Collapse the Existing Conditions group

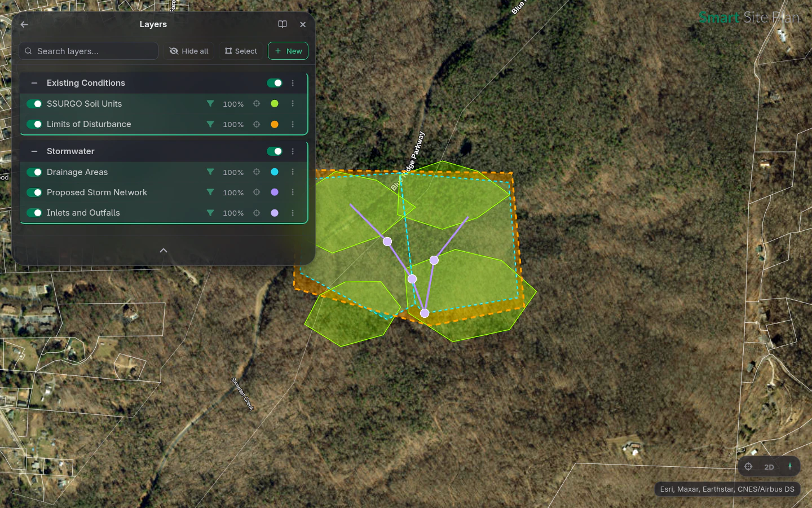coord(34,83)
